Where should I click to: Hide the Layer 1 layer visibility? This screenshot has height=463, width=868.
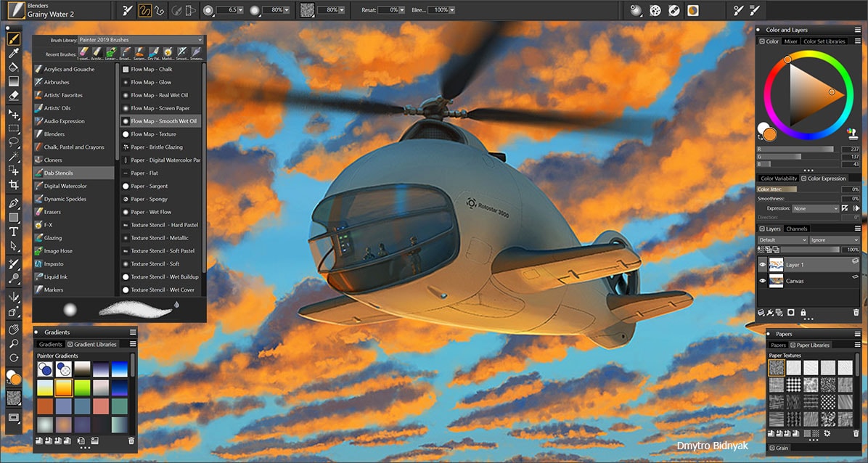762,265
